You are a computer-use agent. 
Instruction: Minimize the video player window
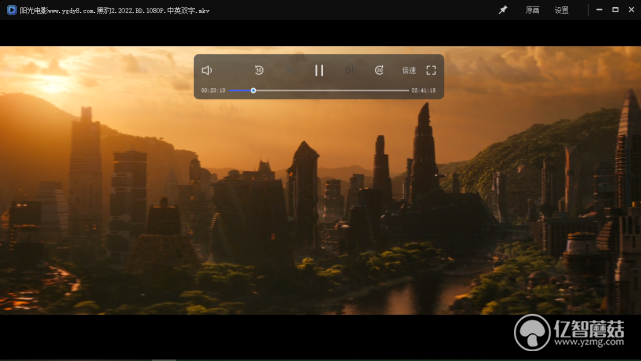click(x=599, y=9)
